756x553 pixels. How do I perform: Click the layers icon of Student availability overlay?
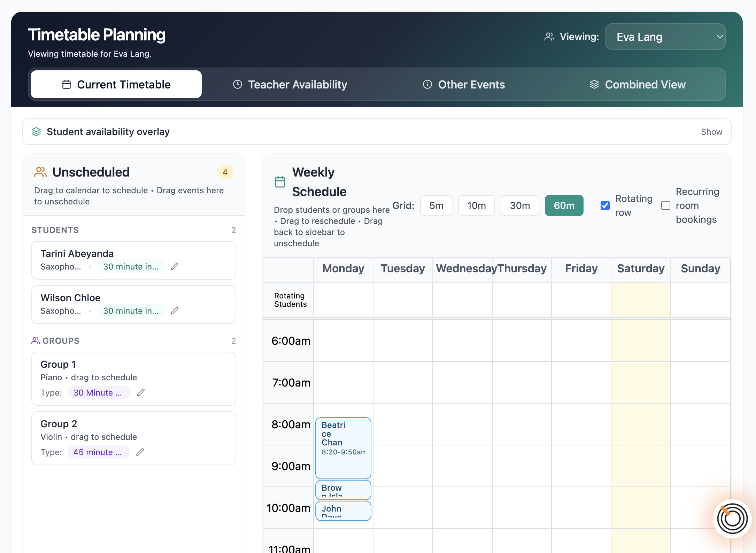pos(36,132)
